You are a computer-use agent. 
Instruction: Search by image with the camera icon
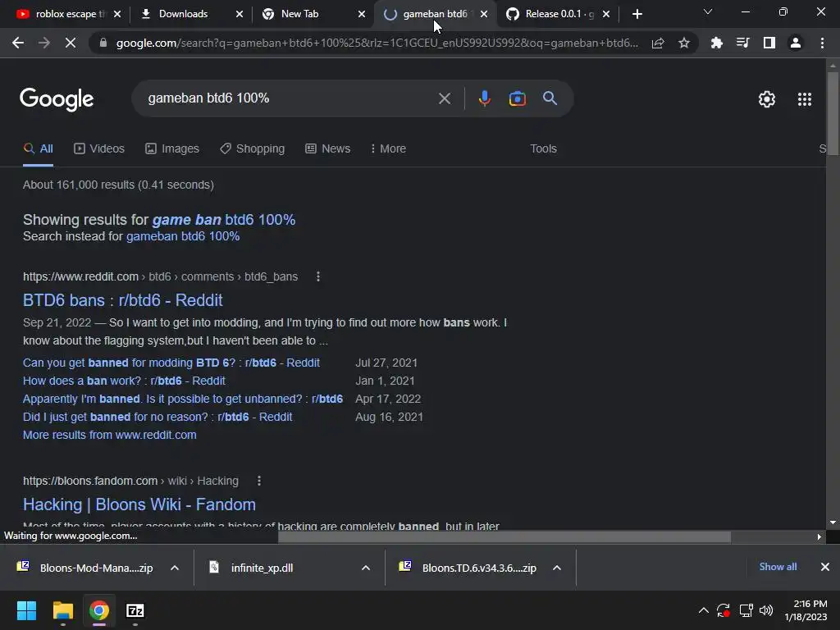[x=517, y=98]
